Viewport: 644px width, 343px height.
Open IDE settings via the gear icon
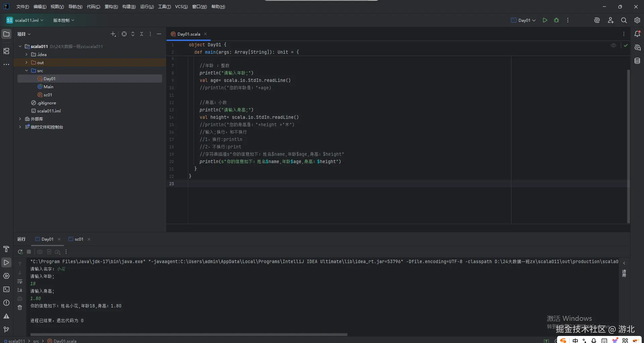637,20
